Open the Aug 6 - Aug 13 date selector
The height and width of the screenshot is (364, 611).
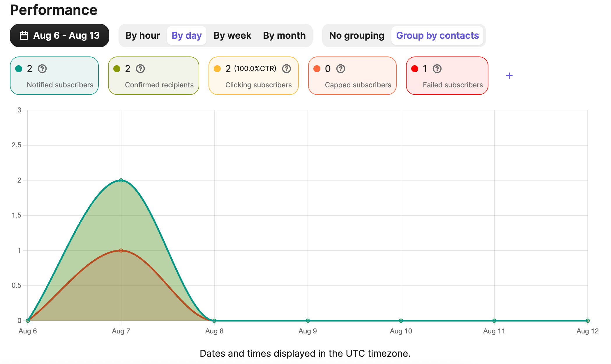[59, 35]
